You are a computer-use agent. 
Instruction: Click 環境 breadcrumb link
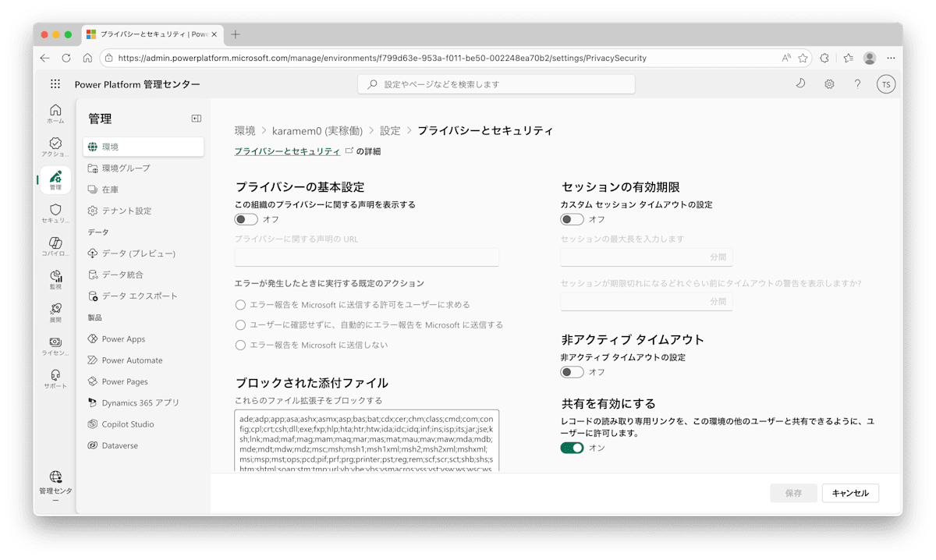(x=245, y=130)
